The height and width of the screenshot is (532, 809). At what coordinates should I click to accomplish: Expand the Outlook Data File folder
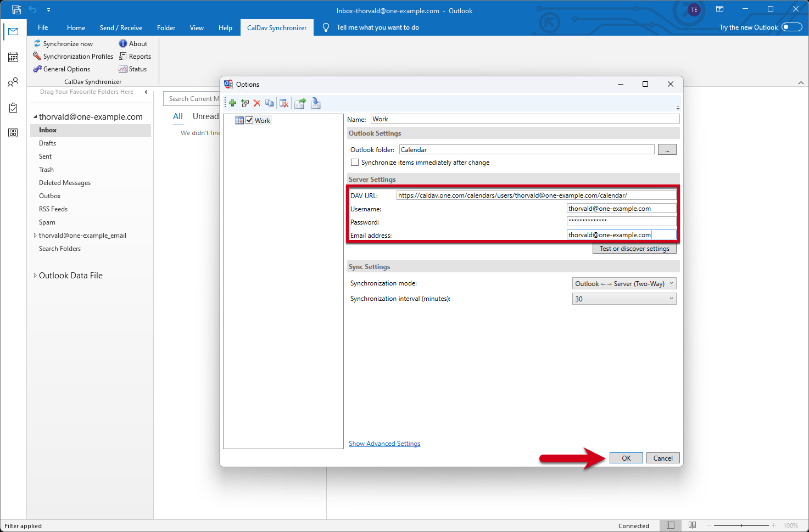[35, 276]
